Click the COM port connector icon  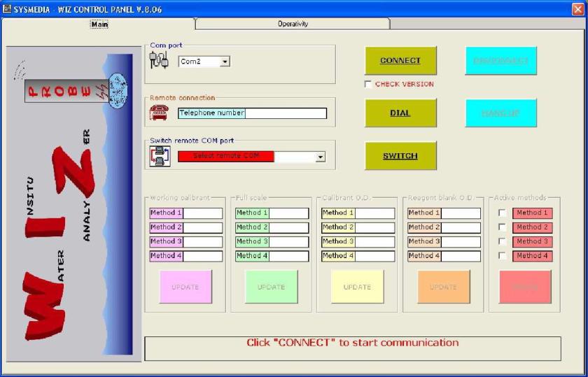[159, 61]
